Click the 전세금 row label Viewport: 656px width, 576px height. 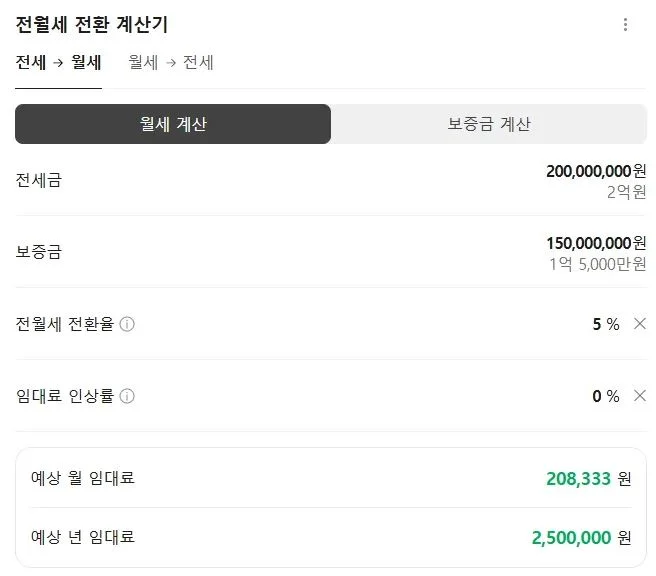(39, 180)
